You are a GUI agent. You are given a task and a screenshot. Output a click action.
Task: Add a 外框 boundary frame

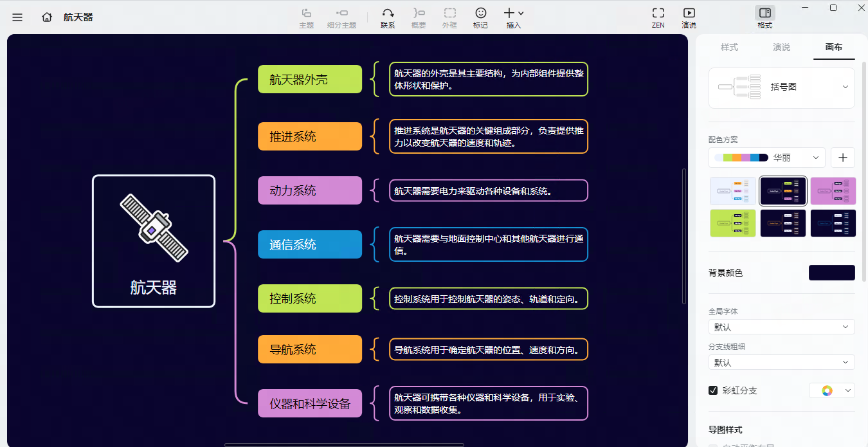pyautogui.click(x=449, y=18)
